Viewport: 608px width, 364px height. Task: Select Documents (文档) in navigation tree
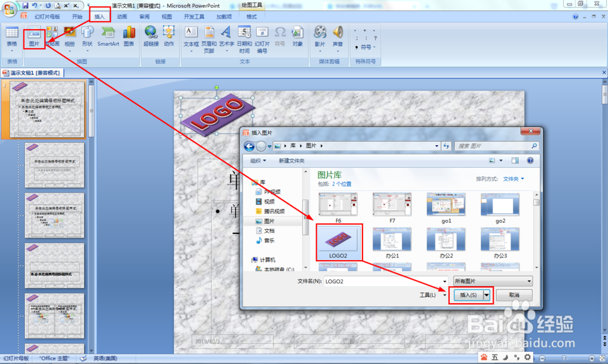pyautogui.click(x=265, y=231)
